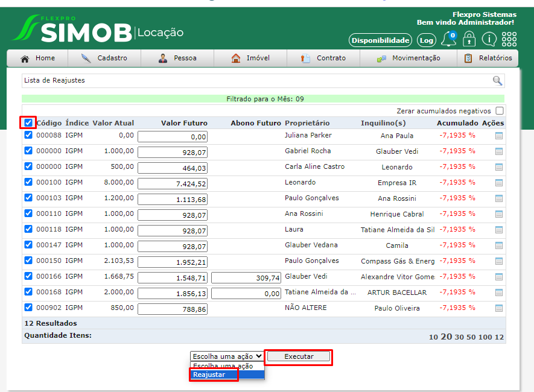The height and width of the screenshot is (392, 534).
Task: Uncheck the Gabriel Rocha row checkbox
Action: click(28, 150)
